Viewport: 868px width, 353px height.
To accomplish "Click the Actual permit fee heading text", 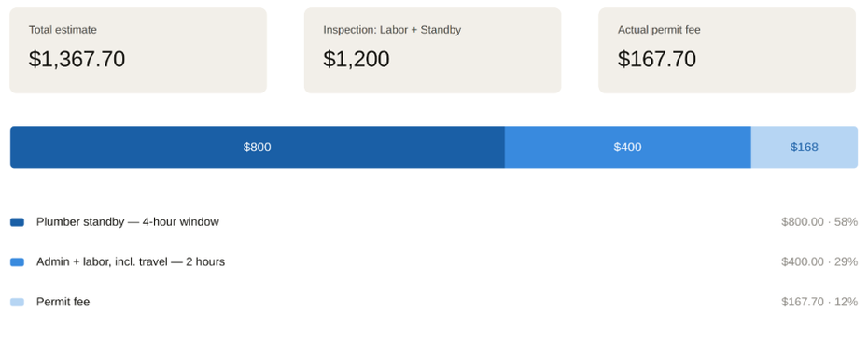I will pyautogui.click(x=659, y=30).
